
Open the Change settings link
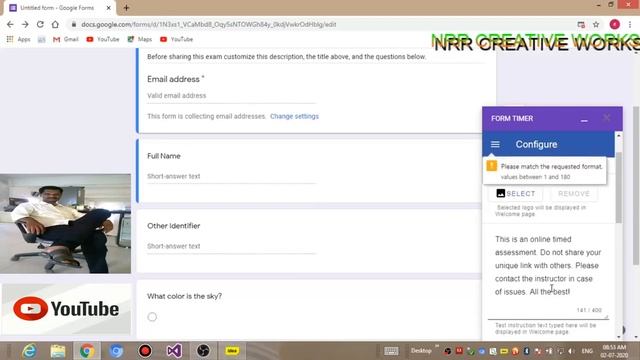tap(294, 116)
